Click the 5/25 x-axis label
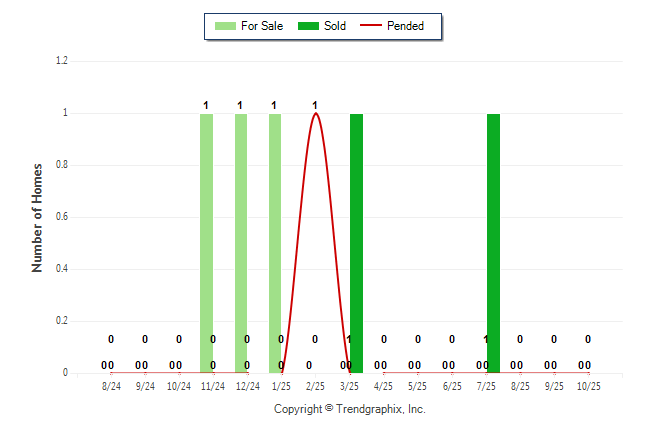The image size is (646, 434). [x=418, y=385]
